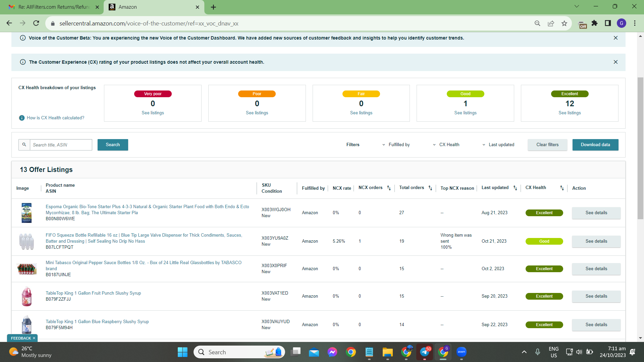The image size is (644, 362).
Task: See listings under Very poor
Action: click(x=153, y=113)
